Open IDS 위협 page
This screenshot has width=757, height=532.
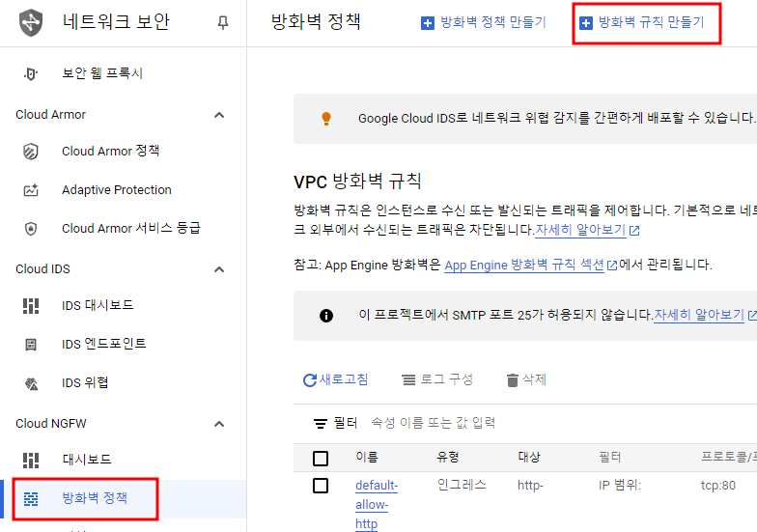coord(124,382)
